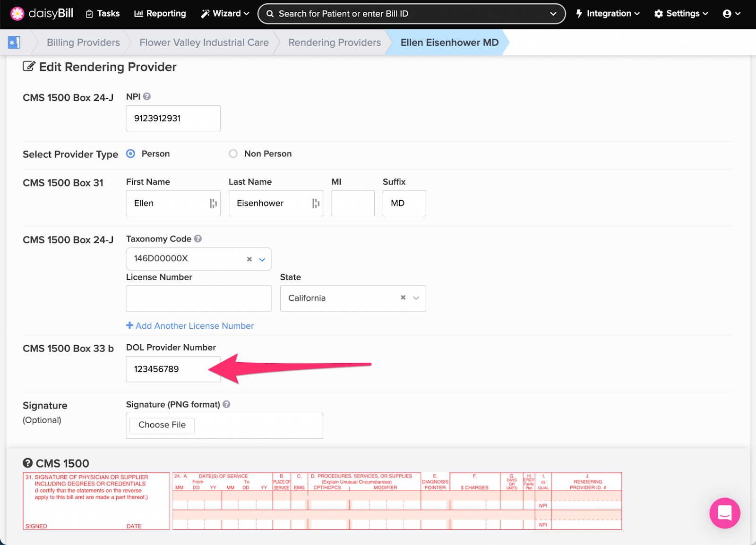Open the chat support bubble
The width and height of the screenshot is (756, 545).
(724, 513)
